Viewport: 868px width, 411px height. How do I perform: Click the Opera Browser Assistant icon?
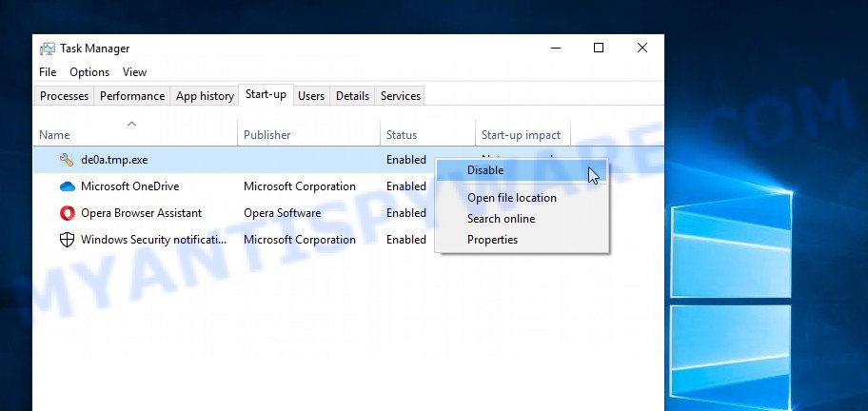click(67, 213)
